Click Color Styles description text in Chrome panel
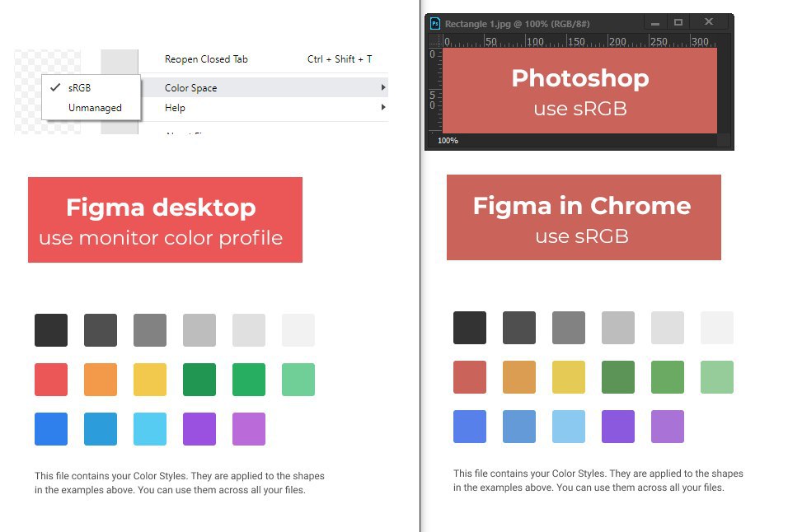Viewport: 788px width, 532px height. (598, 480)
